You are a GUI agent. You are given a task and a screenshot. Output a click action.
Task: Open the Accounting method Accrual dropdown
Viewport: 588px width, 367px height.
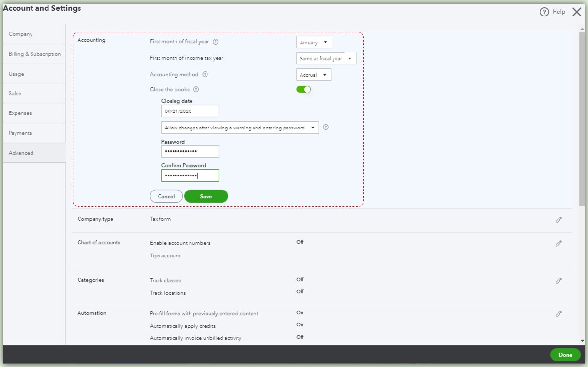click(313, 75)
